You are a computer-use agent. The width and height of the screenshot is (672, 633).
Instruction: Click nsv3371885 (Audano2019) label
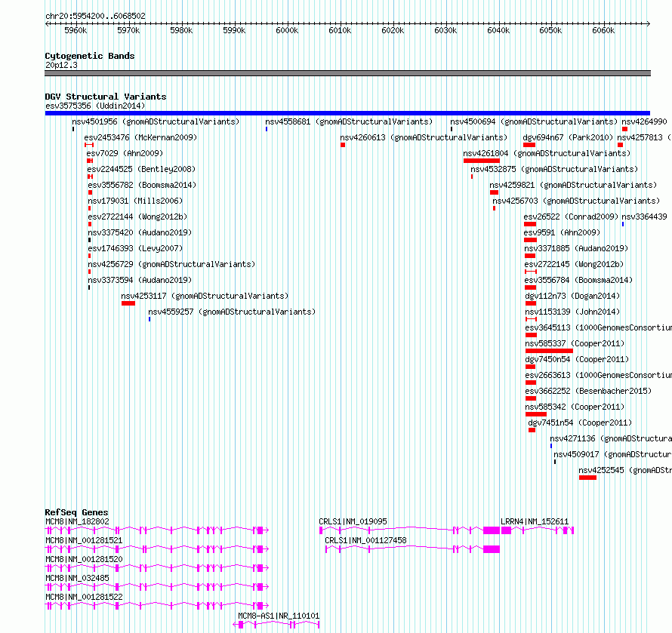click(576, 248)
